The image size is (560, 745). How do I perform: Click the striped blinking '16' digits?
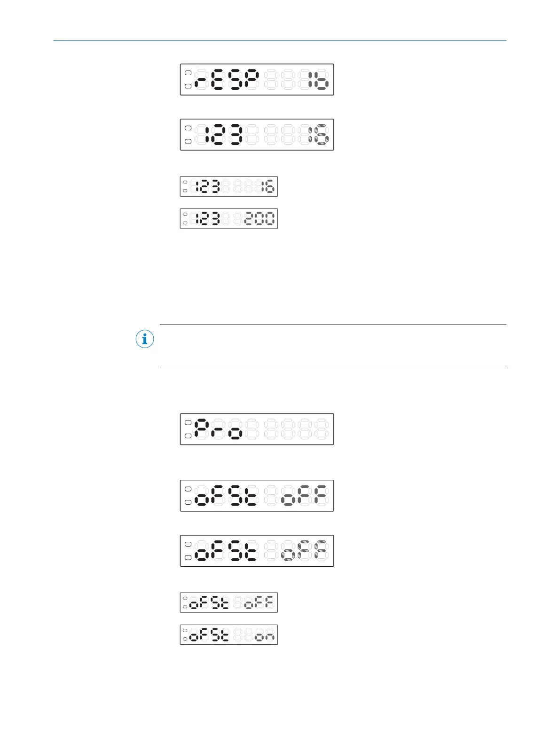click(318, 135)
